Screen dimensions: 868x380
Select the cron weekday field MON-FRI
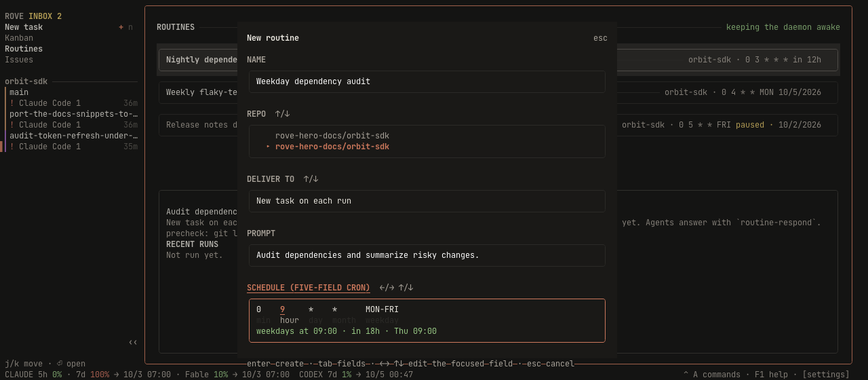click(x=382, y=309)
